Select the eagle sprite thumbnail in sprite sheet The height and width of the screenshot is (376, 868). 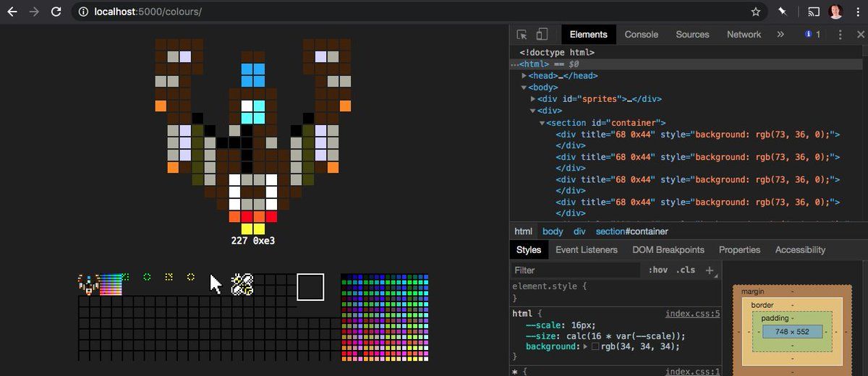(89, 284)
